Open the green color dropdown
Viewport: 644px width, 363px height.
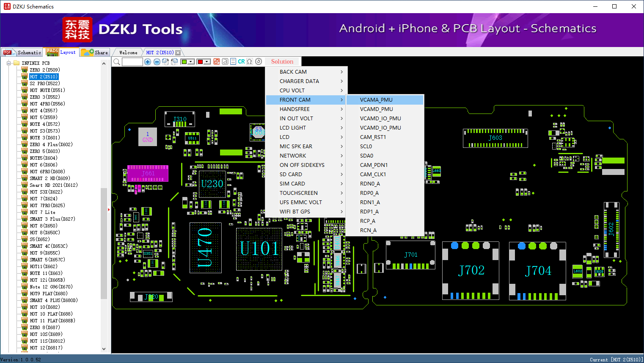[191, 62]
